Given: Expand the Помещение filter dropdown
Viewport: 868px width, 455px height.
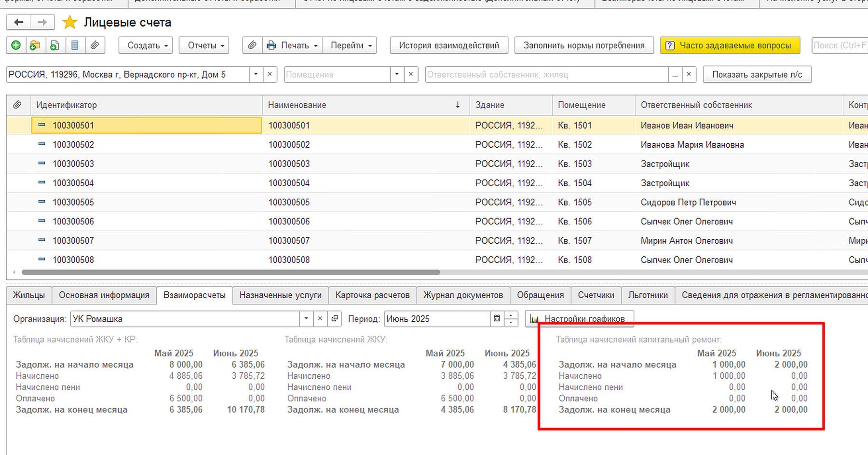Looking at the screenshot, I should point(397,74).
